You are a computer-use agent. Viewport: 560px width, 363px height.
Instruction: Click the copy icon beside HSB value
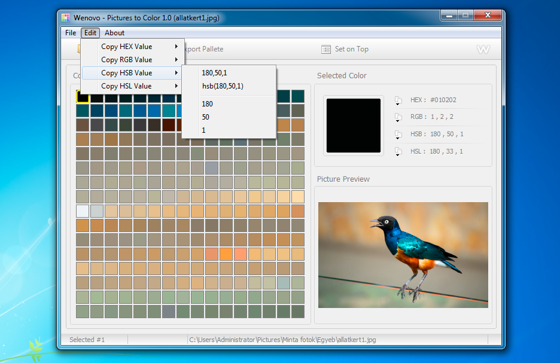pyautogui.click(x=398, y=135)
